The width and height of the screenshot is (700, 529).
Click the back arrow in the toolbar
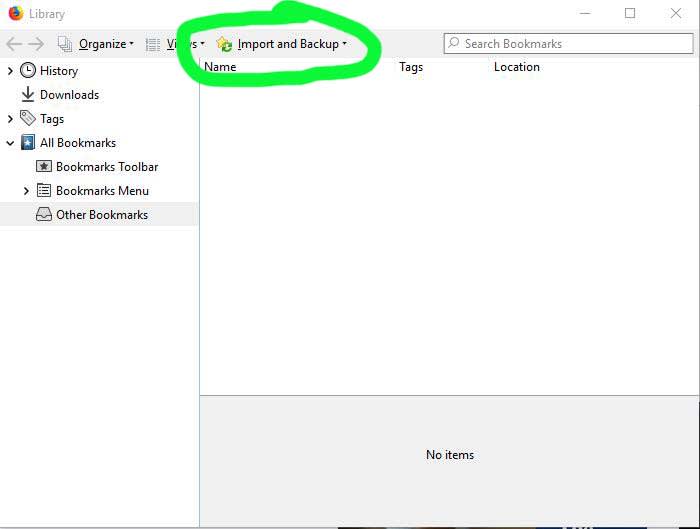point(14,44)
